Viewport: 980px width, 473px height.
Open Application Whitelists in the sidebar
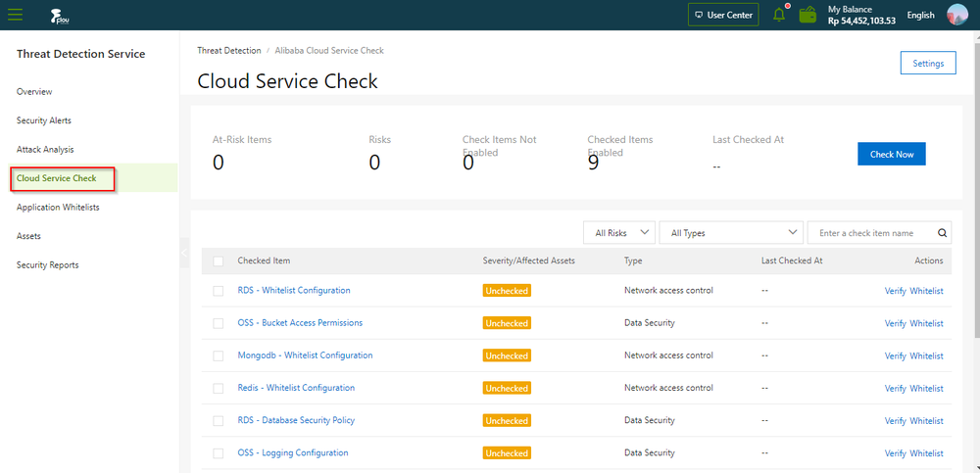[x=58, y=208]
